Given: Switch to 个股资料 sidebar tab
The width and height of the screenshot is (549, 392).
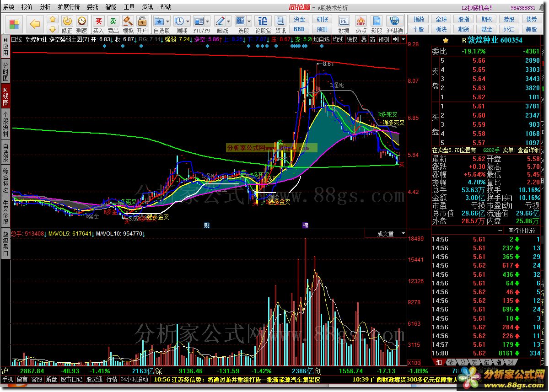Looking at the screenshot, I should (5, 124).
